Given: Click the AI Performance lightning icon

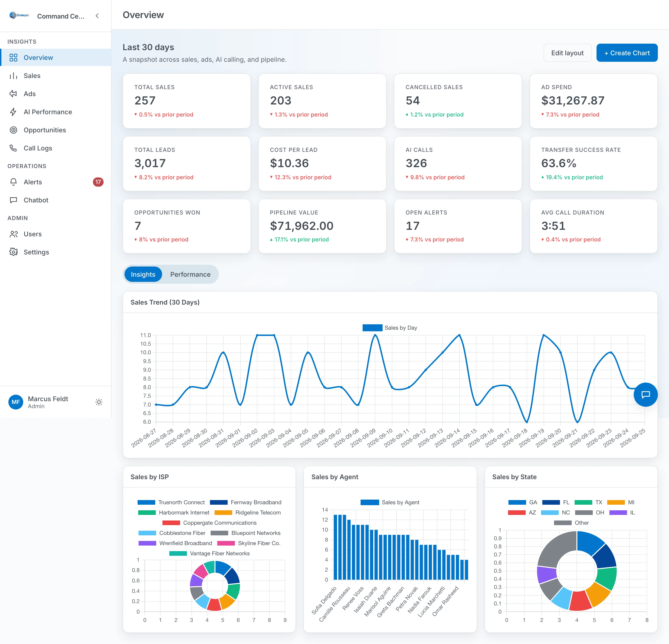Looking at the screenshot, I should (x=13, y=112).
